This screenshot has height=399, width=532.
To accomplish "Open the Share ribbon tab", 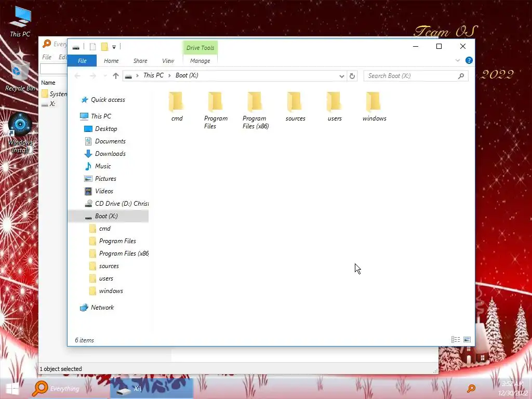I will [x=140, y=61].
